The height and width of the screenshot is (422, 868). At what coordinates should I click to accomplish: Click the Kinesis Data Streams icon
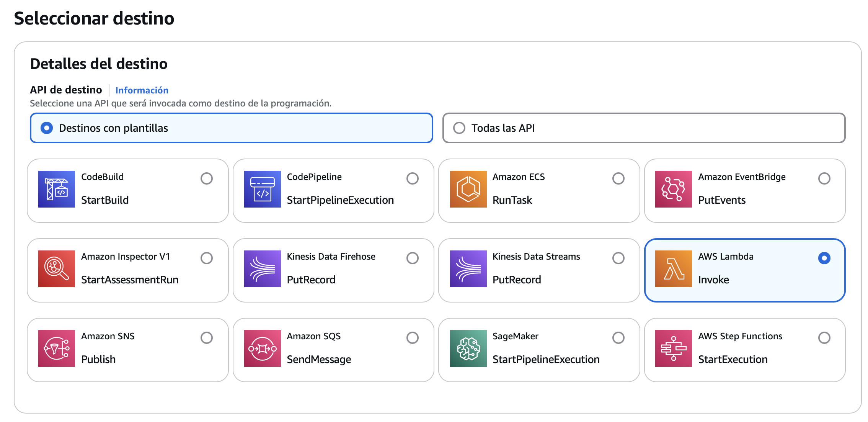click(468, 269)
